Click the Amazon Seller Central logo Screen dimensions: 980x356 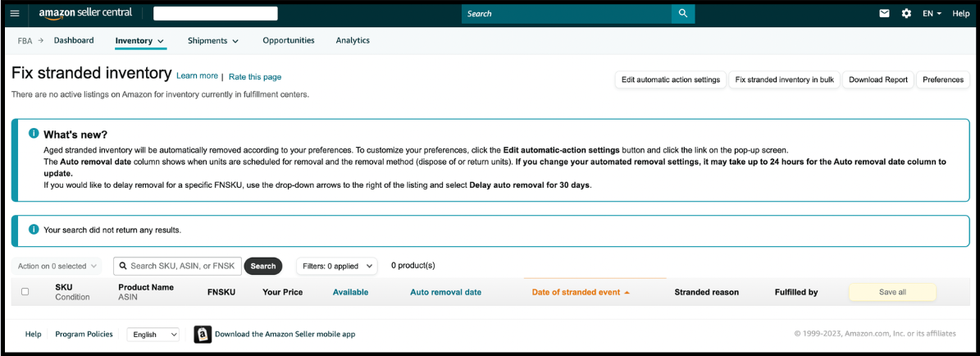pos(85,14)
